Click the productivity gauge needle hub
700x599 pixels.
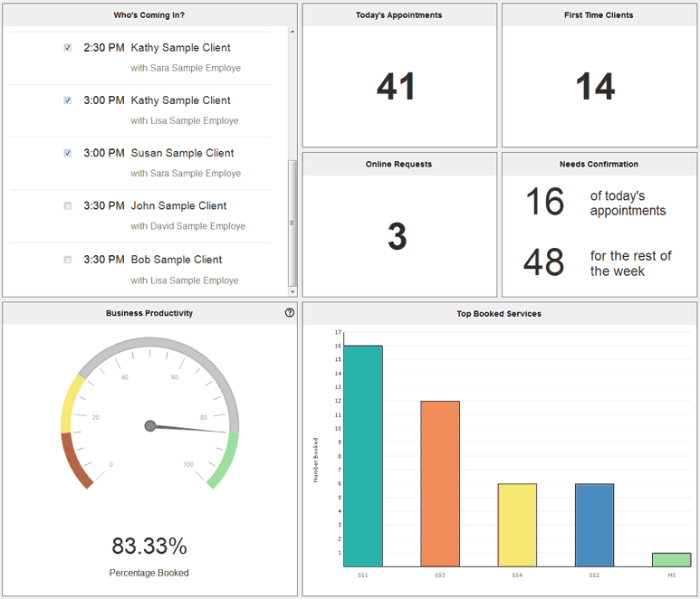click(150, 425)
